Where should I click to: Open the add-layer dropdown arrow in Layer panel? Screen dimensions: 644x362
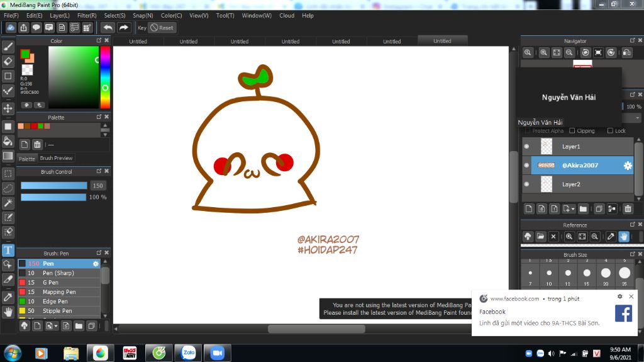573,209
